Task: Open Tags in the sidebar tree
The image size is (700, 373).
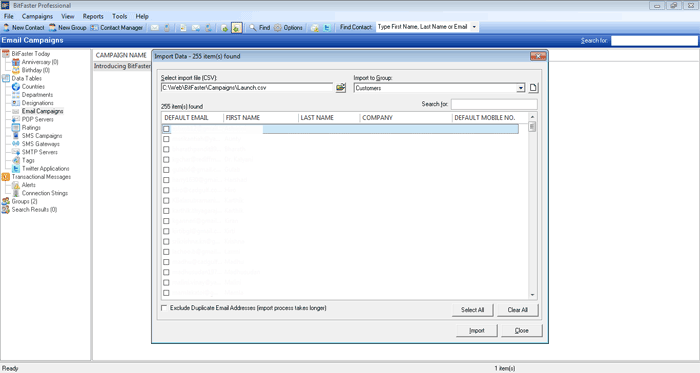Action: pyautogui.click(x=28, y=160)
